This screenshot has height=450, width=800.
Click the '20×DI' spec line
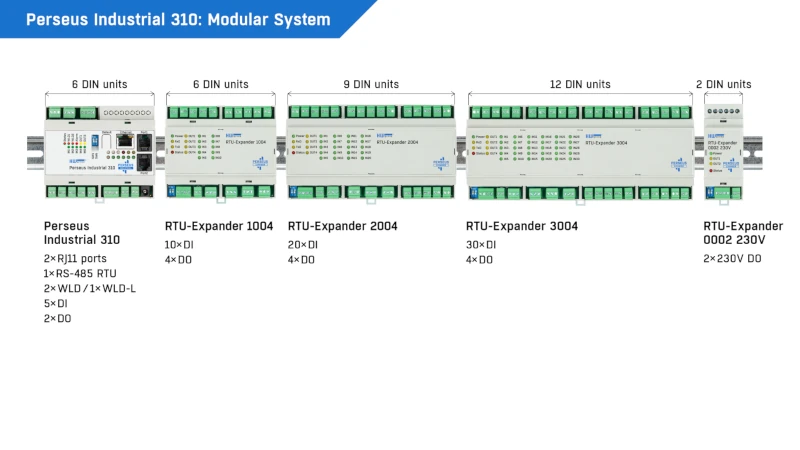coord(303,245)
